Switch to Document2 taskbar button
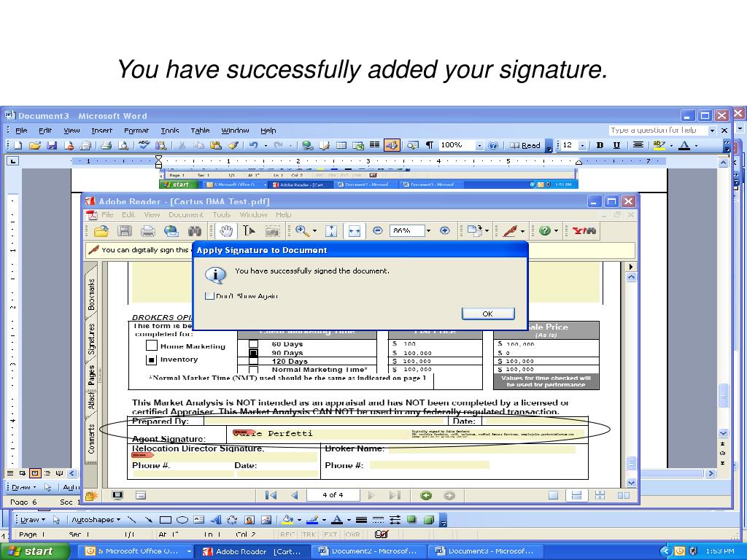This screenshot has height=560, width=747. click(x=369, y=551)
